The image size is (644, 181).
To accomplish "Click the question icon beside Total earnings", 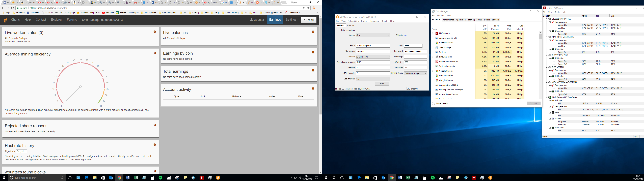I will click(313, 71).
